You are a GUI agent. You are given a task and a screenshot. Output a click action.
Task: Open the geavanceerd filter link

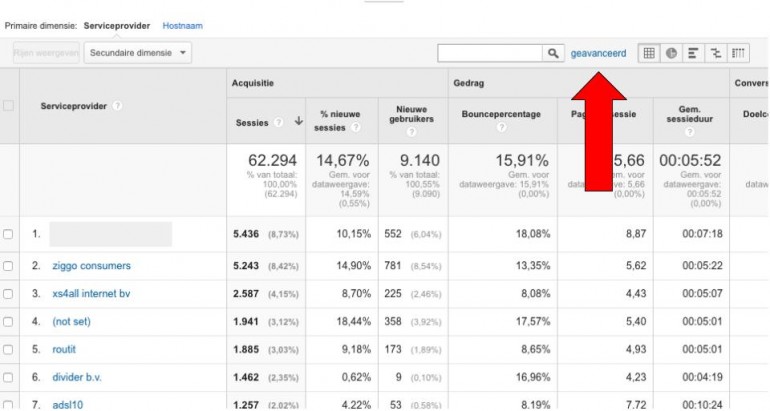pyautogui.click(x=598, y=53)
